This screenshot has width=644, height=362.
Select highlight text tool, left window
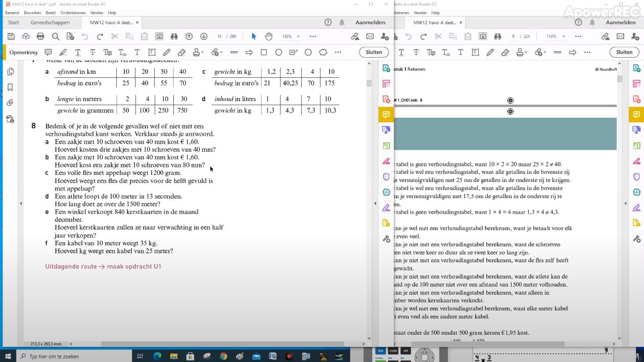coord(63,52)
